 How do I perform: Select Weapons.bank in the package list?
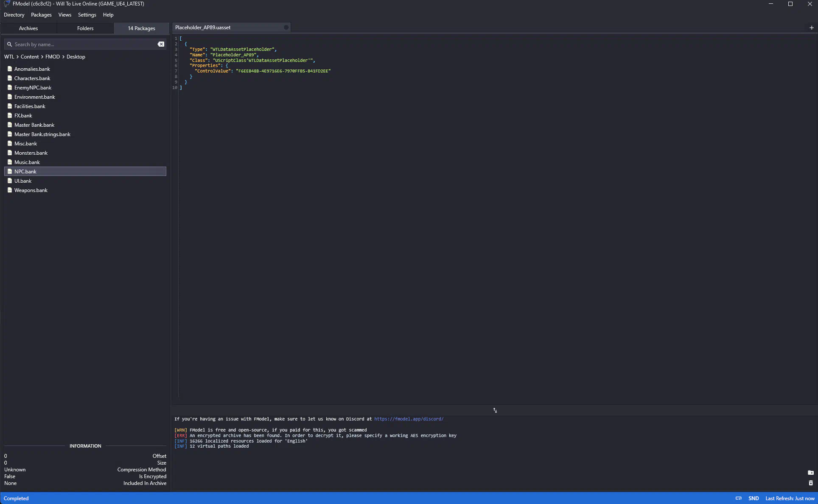(31, 190)
